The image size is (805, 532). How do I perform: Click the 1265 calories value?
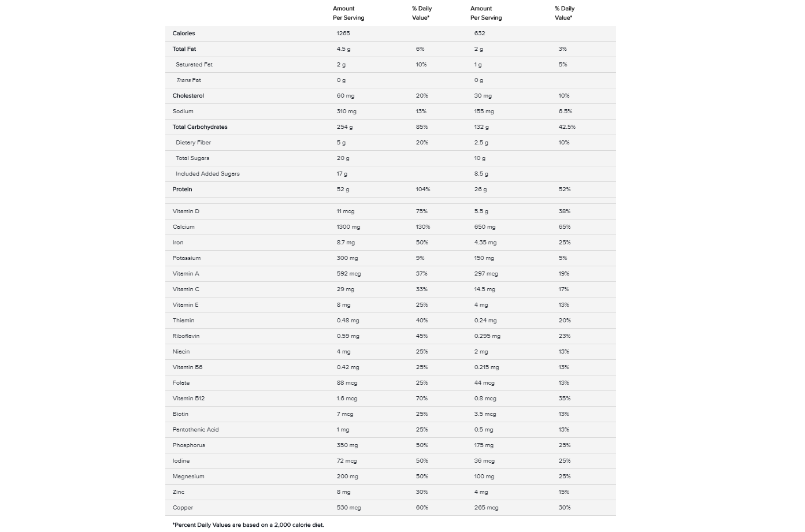[x=343, y=34]
